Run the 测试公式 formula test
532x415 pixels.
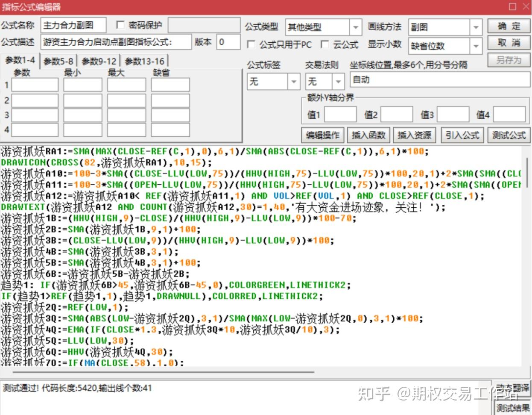coord(508,135)
